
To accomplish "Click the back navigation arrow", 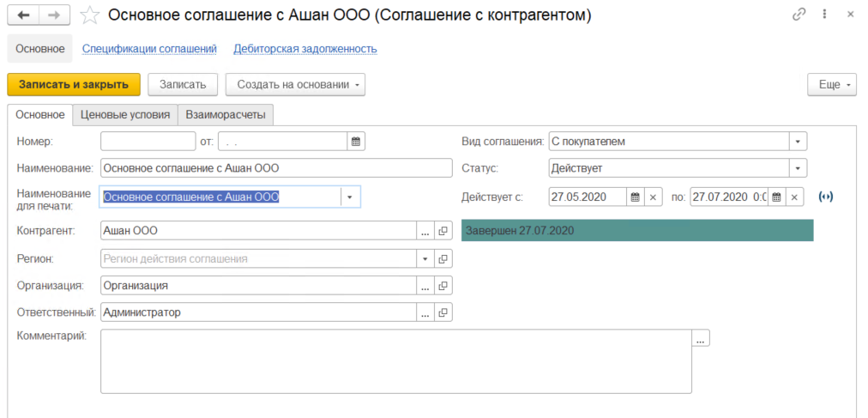I will (23, 15).
